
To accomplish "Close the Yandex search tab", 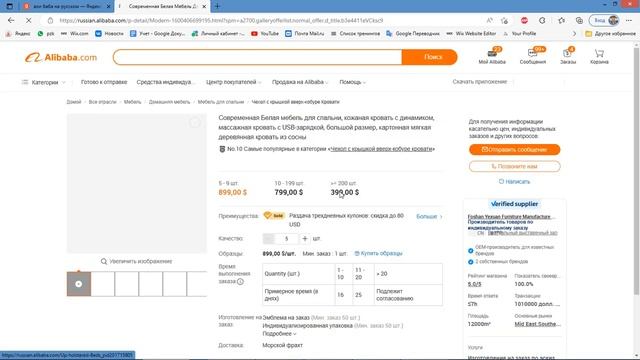I will [x=109, y=7].
